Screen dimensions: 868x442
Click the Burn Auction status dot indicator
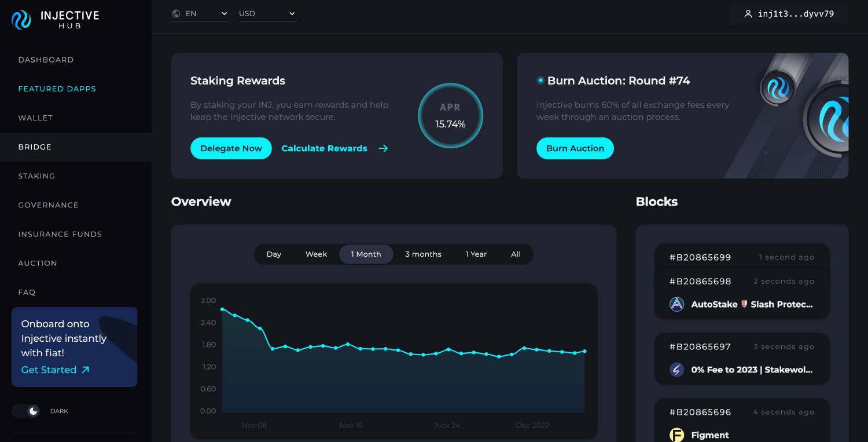pyautogui.click(x=540, y=81)
